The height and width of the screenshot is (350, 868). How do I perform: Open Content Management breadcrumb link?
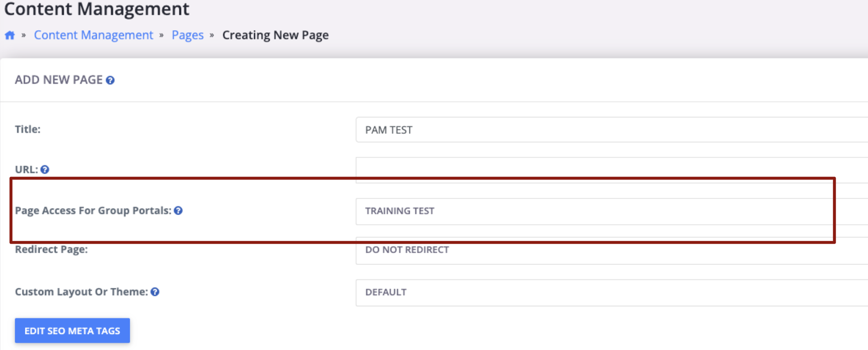point(93,35)
